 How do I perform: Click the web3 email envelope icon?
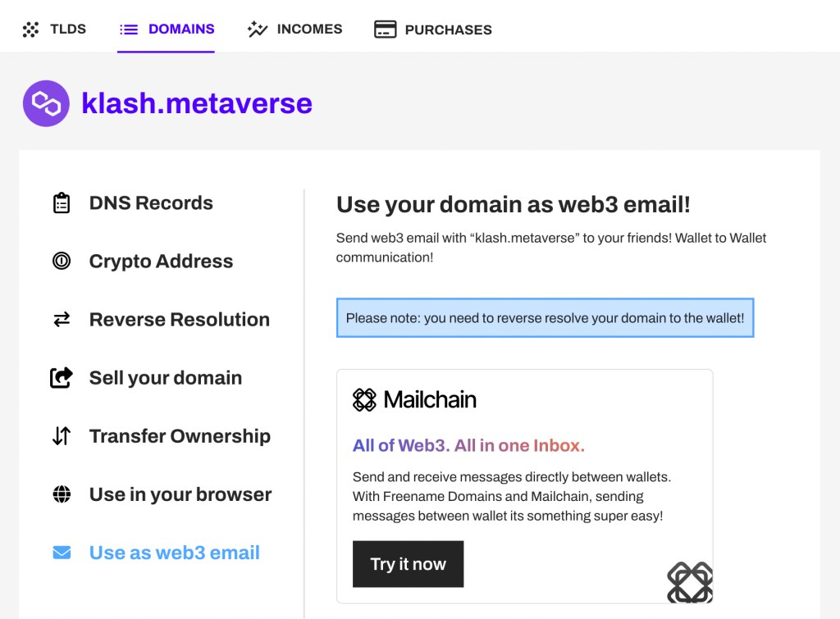(x=62, y=553)
